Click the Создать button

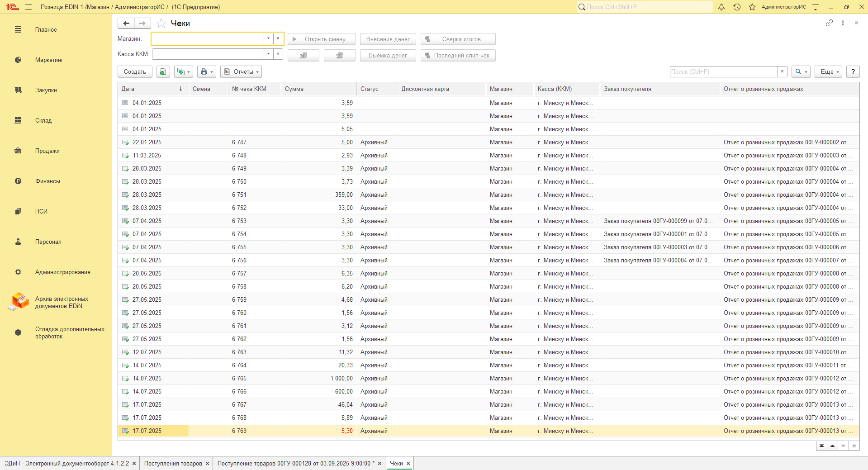tap(135, 71)
